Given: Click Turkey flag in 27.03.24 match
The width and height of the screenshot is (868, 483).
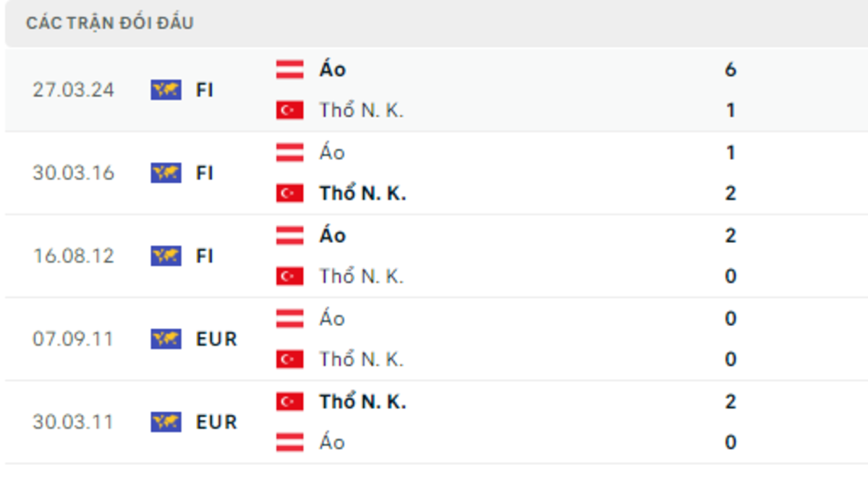Looking at the screenshot, I should coord(289,110).
